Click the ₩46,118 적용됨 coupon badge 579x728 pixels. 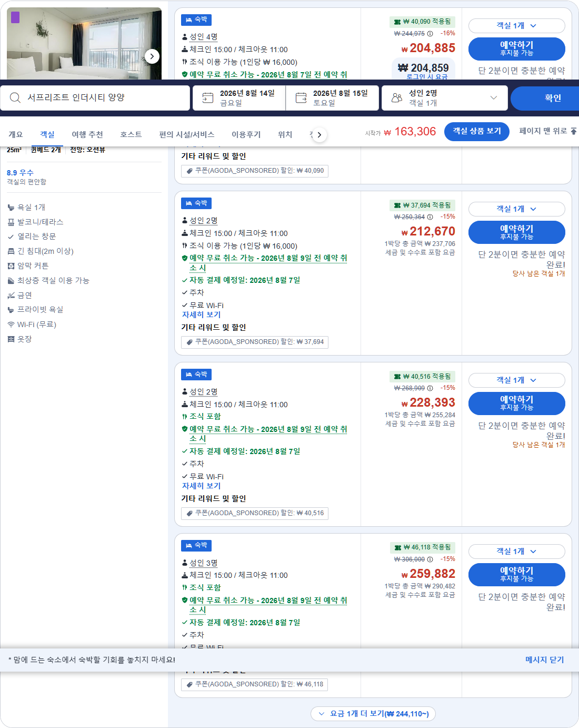(x=422, y=547)
